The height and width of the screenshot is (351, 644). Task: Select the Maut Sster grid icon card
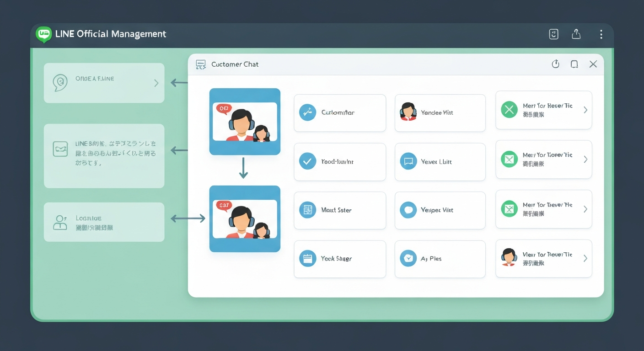339,210
